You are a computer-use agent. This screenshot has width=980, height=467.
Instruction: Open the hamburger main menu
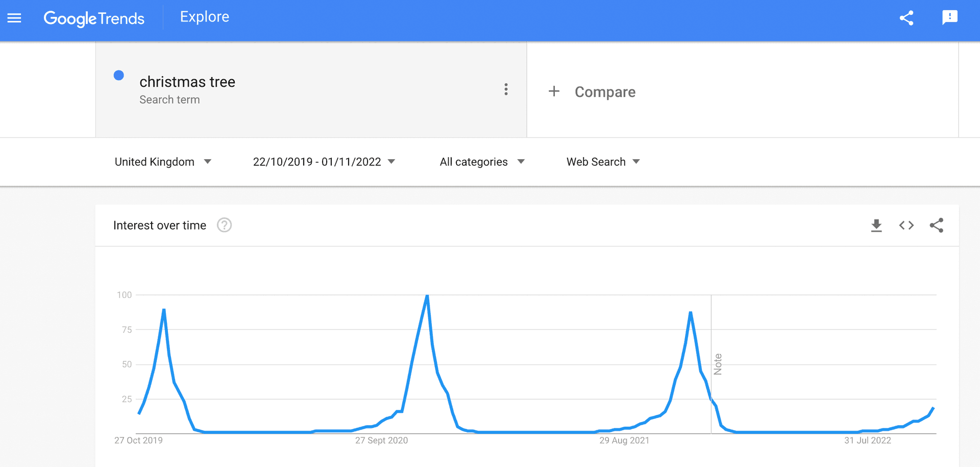click(14, 18)
